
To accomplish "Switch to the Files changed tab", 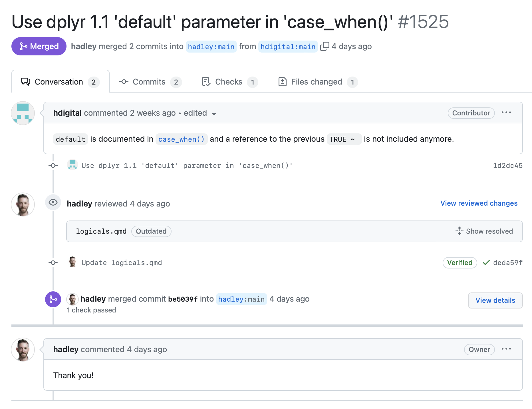I will coord(318,82).
